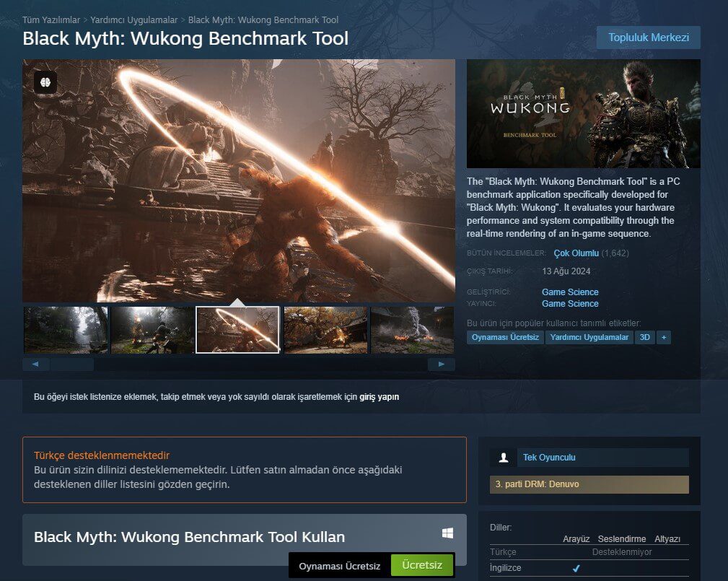Click the left arrow of thumbnail strip
728x581 pixels.
pos(35,364)
